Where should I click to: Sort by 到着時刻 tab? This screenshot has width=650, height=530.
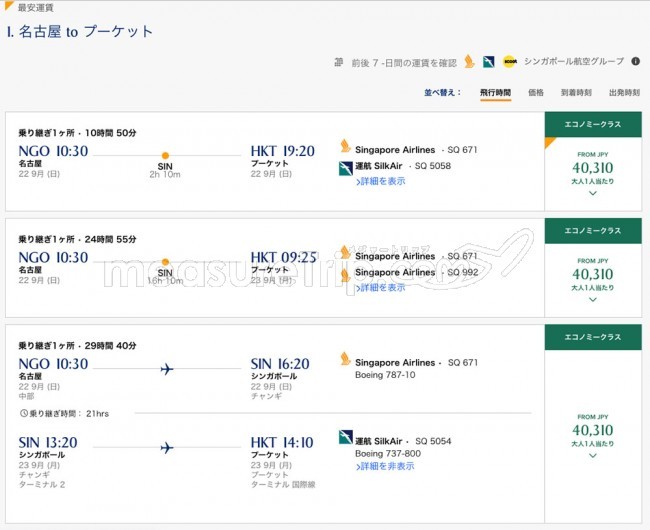[x=576, y=92]
